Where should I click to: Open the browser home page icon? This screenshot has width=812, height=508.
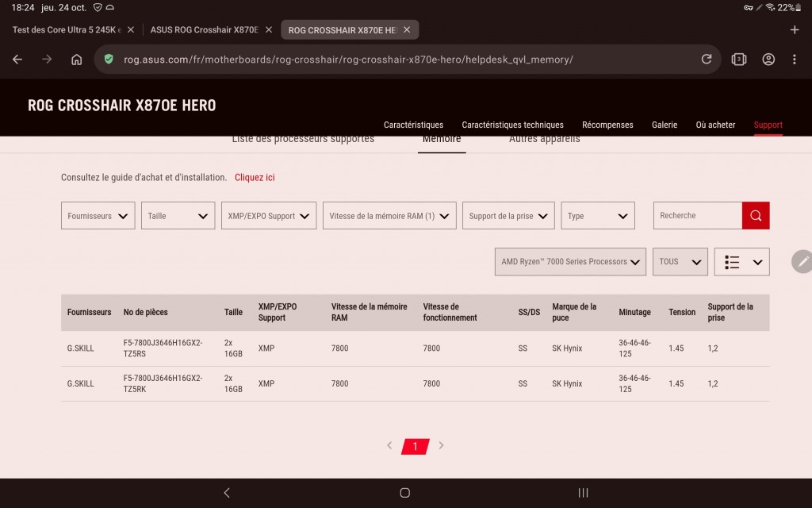(x=77, y=60)
